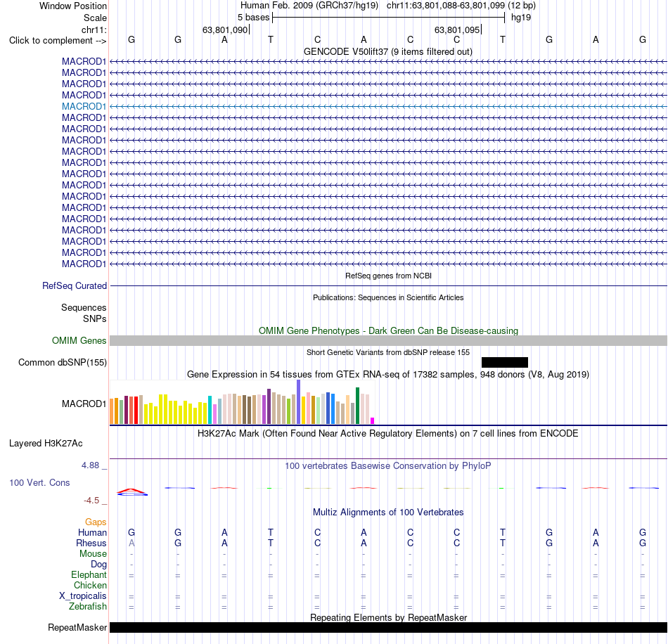Click the Common dbSNP(155) track label
668x644 pixels.
tap(63, 363)
